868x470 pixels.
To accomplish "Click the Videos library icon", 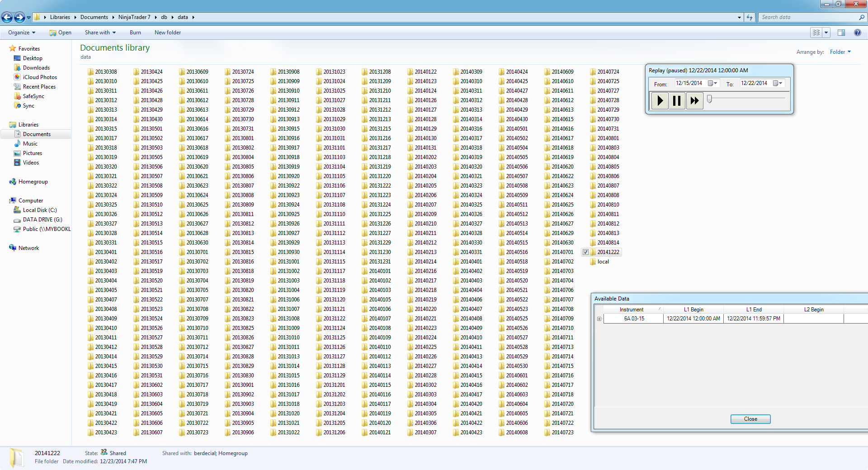I will pyautogui.click(x=18, y=163).
